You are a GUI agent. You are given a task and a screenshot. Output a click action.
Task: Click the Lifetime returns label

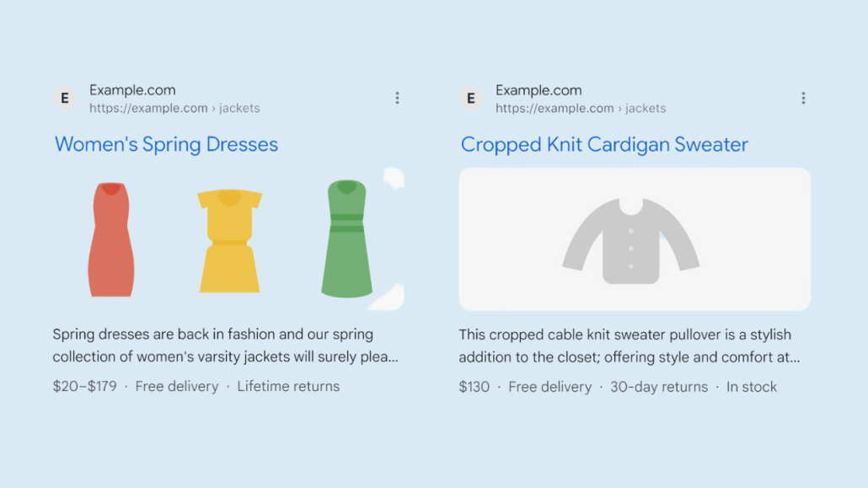pos(288,386)
